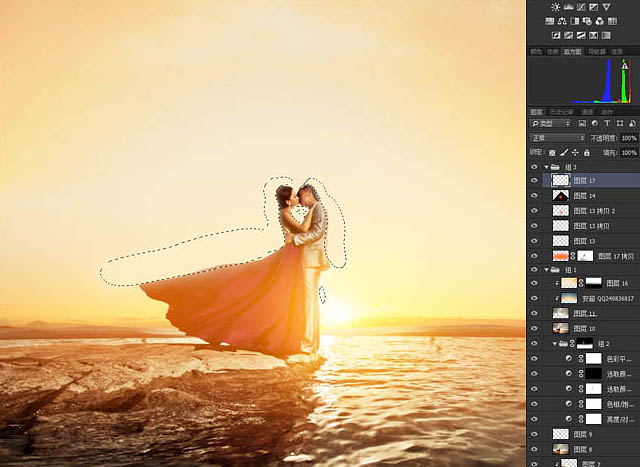Collapse the 组 2 layer group

pyautogui.click(x=555, y=344)
